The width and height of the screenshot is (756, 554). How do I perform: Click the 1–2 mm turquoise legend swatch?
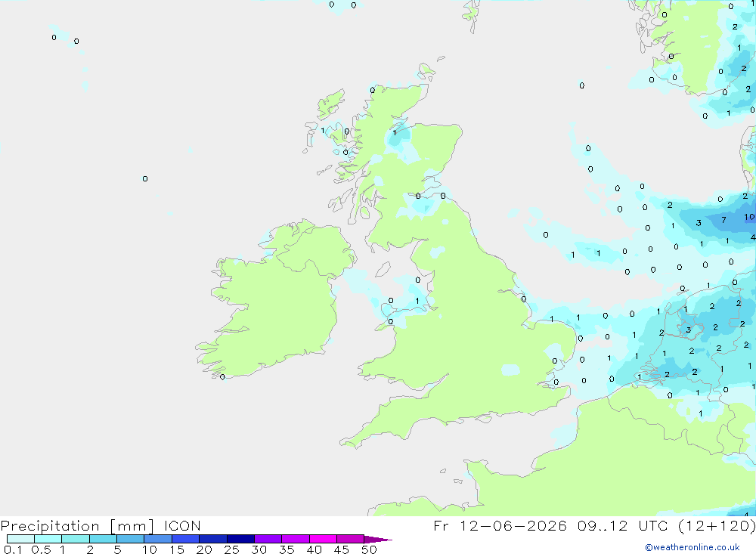point(76,539)
